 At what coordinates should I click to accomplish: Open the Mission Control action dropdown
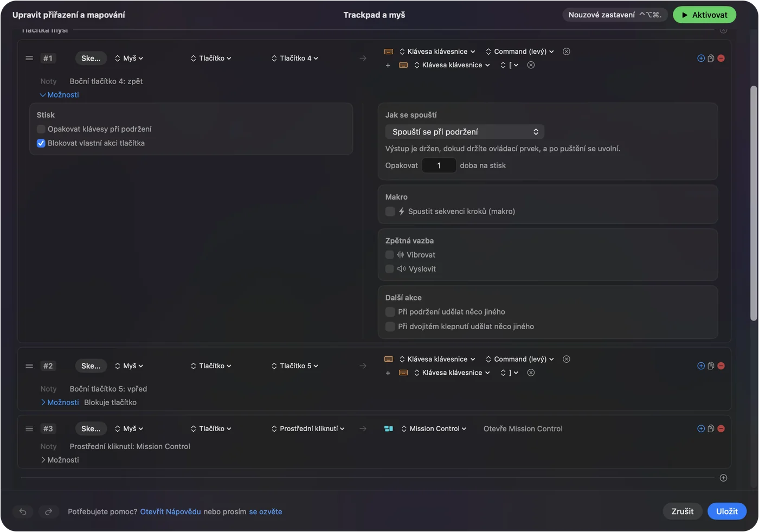tap(434, 428)
